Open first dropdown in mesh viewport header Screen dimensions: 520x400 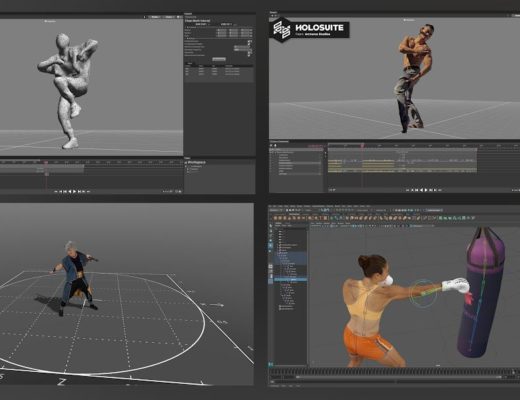coord(155,17)
